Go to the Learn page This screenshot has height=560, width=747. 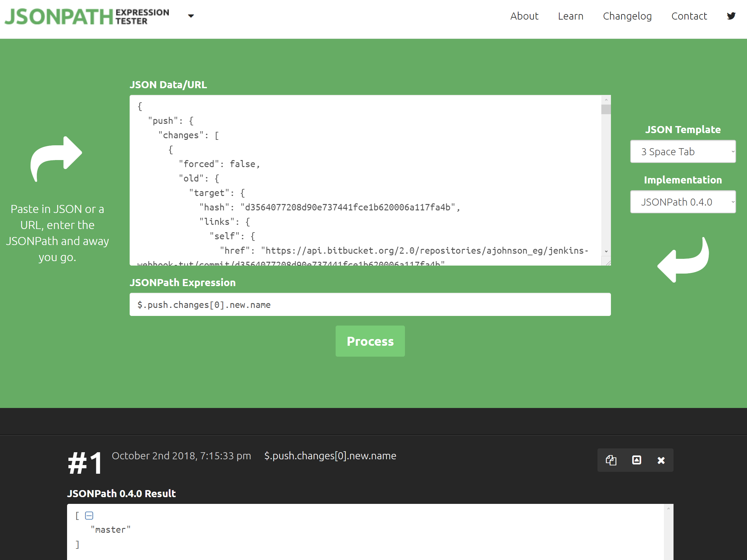coord(571,16)
